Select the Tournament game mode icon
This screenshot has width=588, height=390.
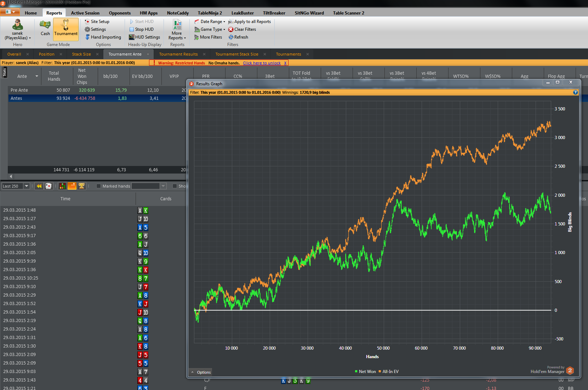click(x=66, y=28)
